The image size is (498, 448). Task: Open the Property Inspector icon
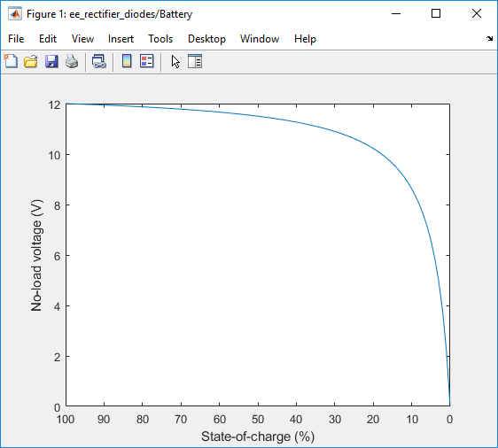pyautogui.click(x=195, y=61)
